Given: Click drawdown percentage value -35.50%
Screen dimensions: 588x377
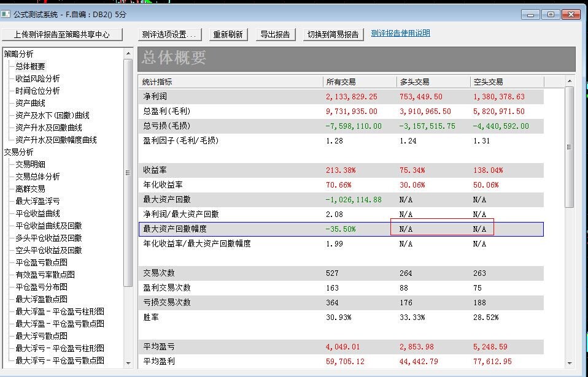Looking at the screenshot, I should click(x=341, y=229).
